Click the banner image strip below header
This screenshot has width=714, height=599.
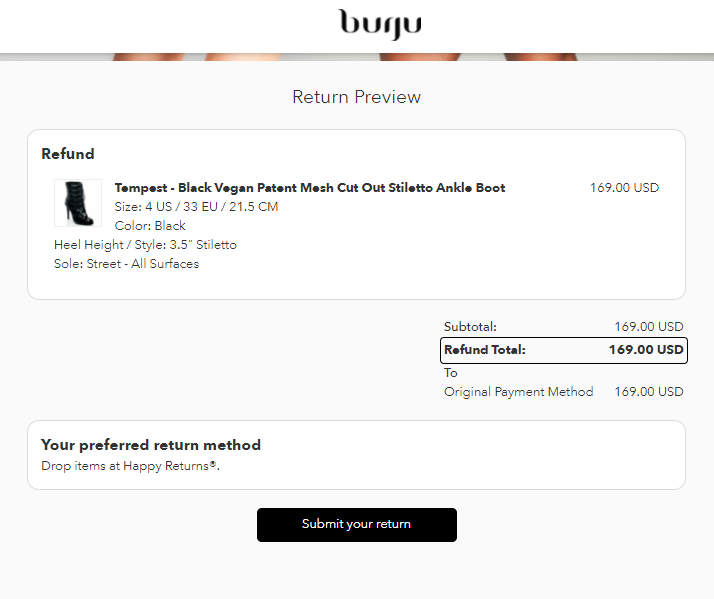[x=357, y=57]
